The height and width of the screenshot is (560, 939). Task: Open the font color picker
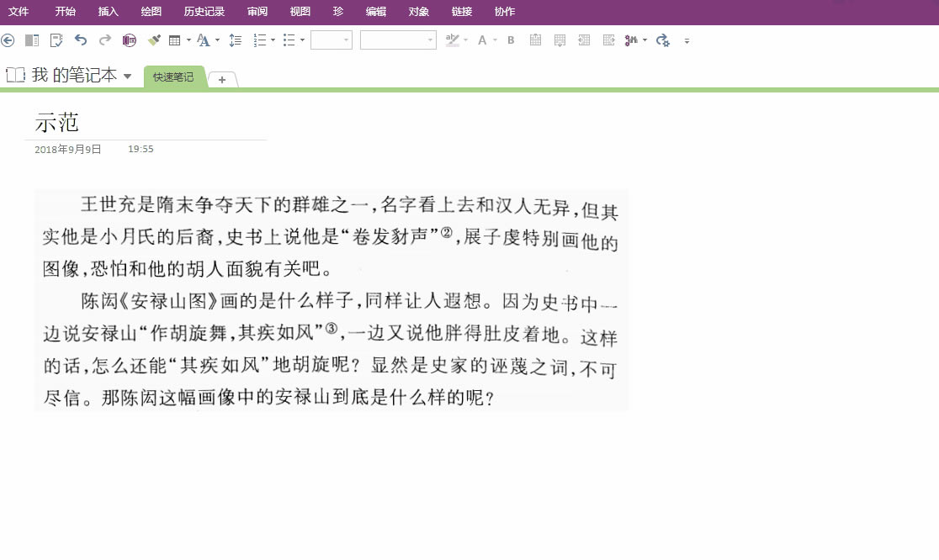pos(482,40)
